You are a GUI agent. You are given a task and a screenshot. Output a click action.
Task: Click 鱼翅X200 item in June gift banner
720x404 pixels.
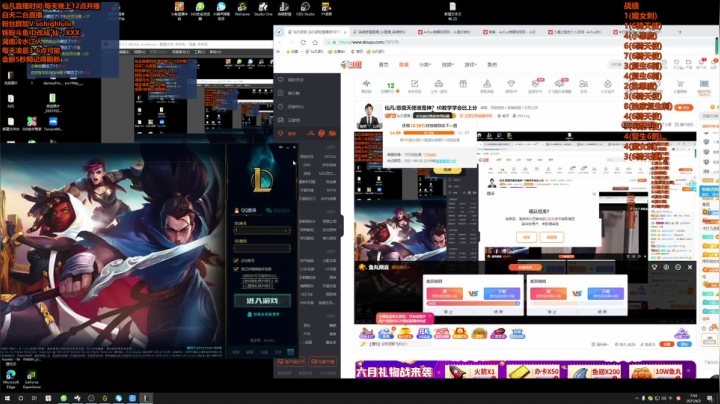(594, 371)
